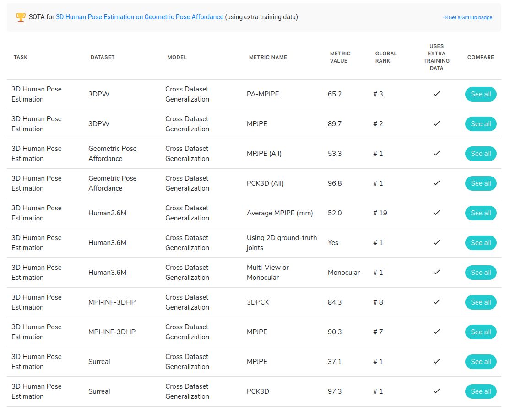The image size is (532, 407).
Task: Click See all for 3DPW PA-MPJPE row
Action: coord(480,94)
